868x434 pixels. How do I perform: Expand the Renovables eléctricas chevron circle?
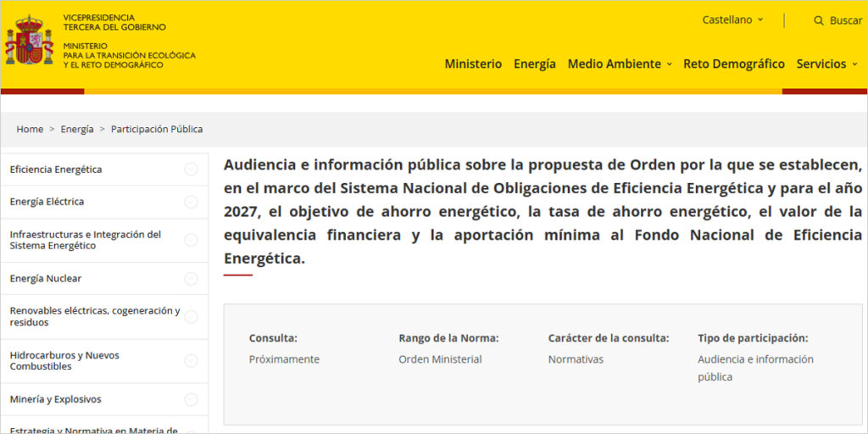coord(191,317)
